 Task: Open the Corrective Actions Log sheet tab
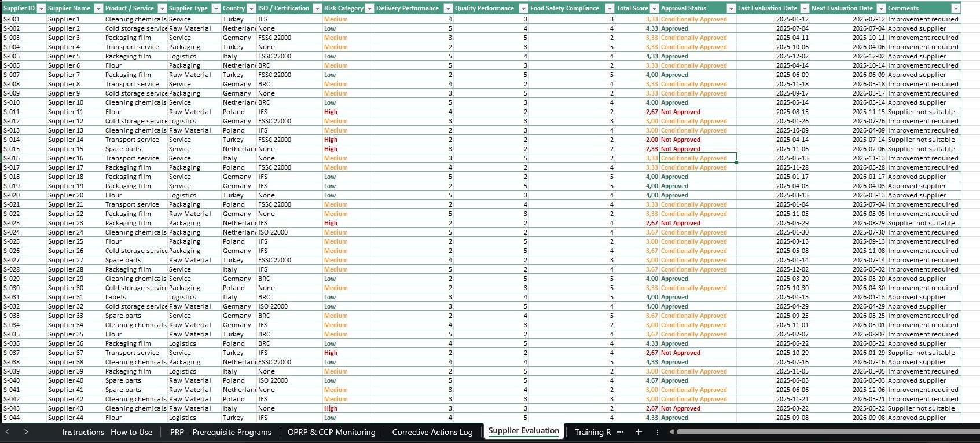point(432,432)
